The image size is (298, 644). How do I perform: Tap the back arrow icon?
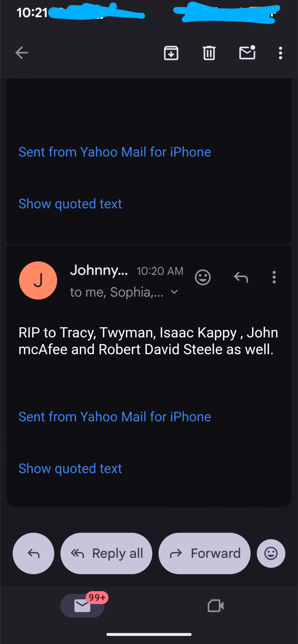click(x=22, y=53)
